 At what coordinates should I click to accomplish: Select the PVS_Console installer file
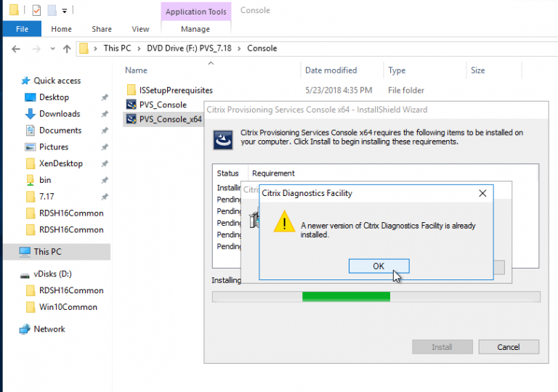point(162,105)
